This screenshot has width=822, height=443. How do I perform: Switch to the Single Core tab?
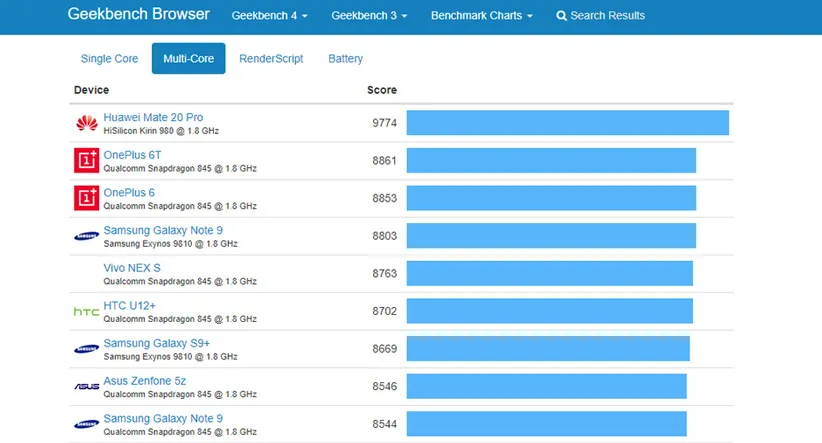tap(112, 59)
